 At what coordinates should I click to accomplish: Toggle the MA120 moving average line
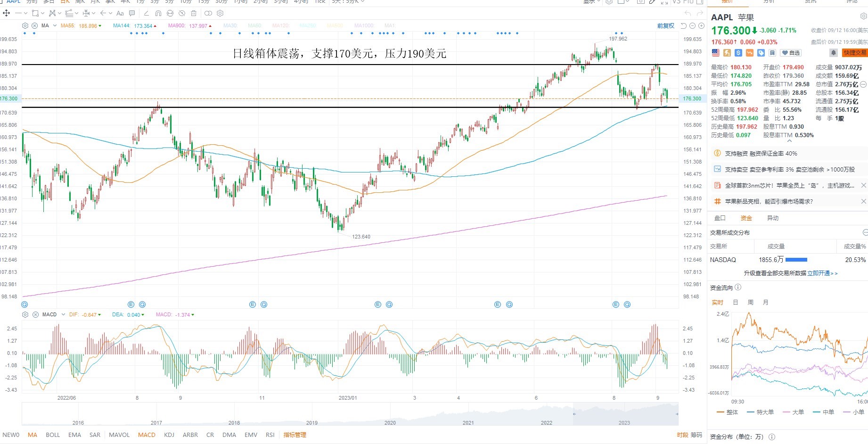[280, 25]
